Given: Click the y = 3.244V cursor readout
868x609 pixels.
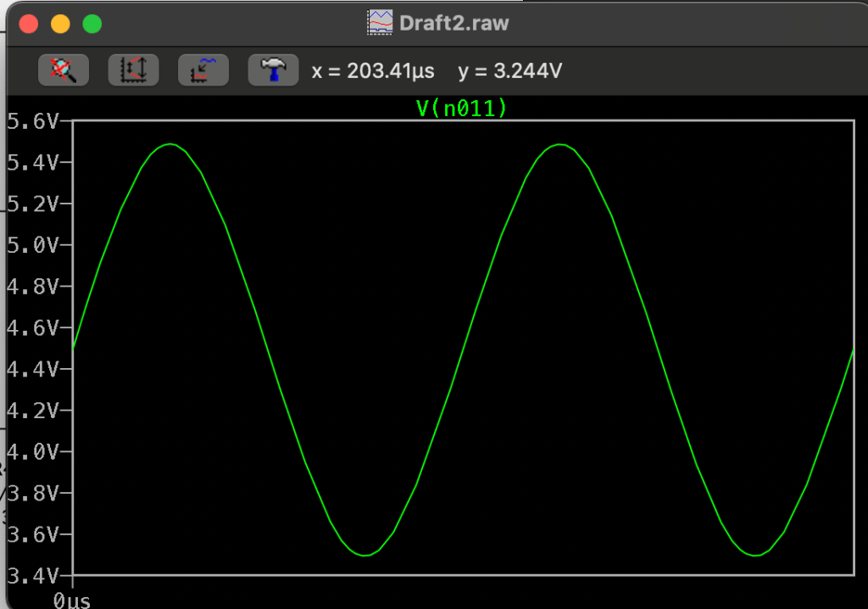Looking at the screenshot, I should point(509,71).
